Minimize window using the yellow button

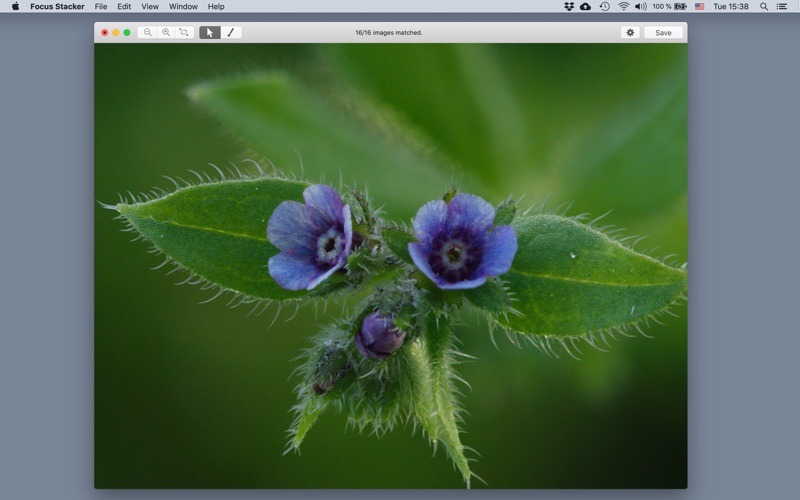click(116, 33)
